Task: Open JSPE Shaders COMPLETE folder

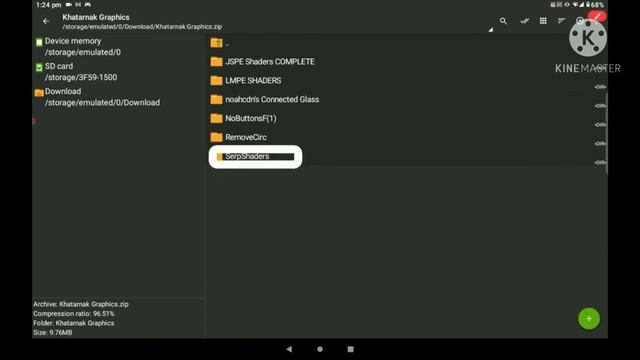Action: point(406,62)
